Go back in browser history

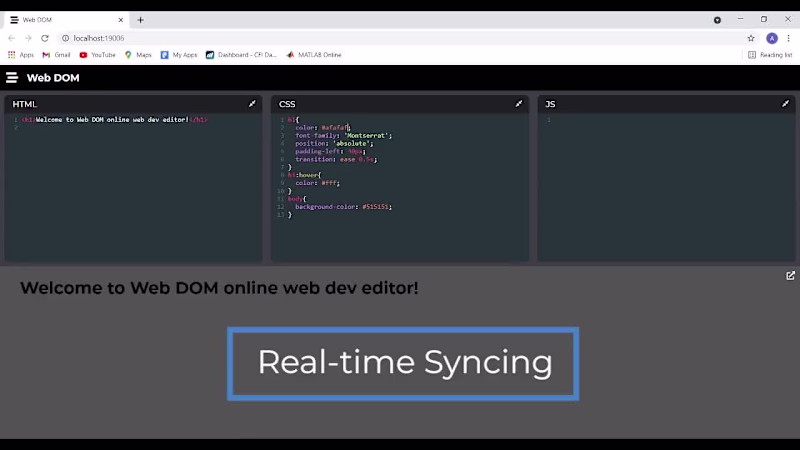11,38
